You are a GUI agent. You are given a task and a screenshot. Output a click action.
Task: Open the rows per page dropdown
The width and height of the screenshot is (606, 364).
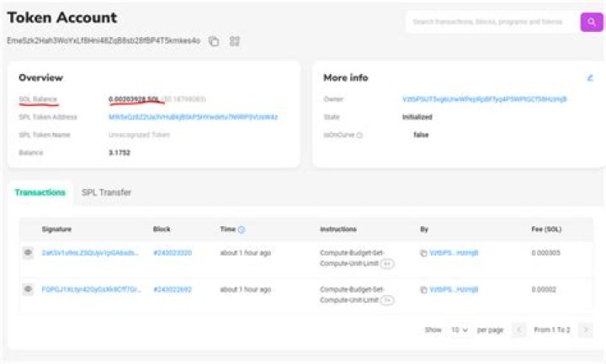point(460,330)
